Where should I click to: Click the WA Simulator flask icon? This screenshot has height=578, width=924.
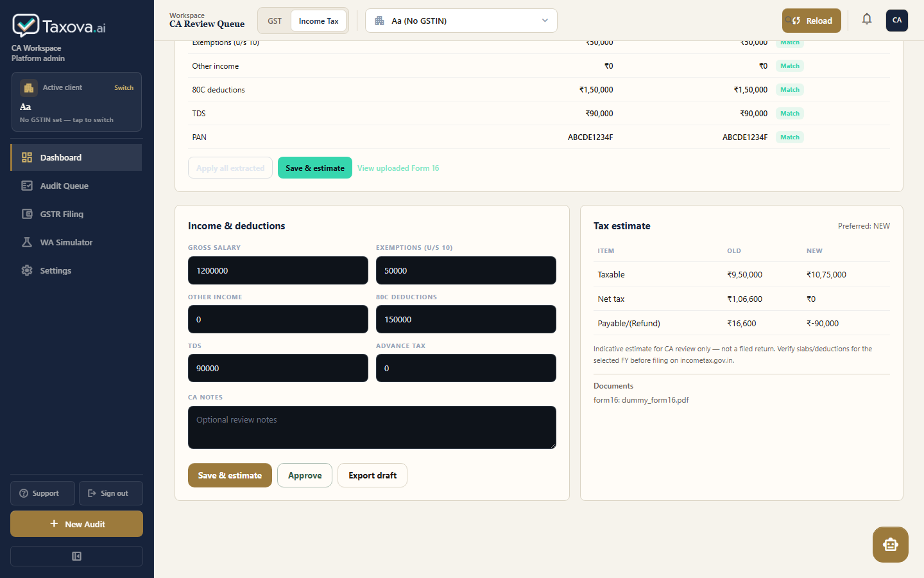[x=27, y=242]
